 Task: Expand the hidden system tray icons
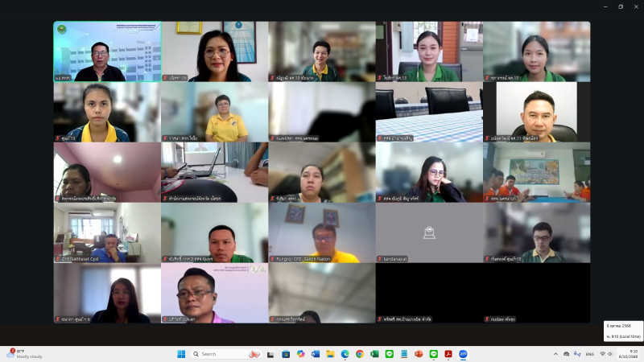click(555, 354)
